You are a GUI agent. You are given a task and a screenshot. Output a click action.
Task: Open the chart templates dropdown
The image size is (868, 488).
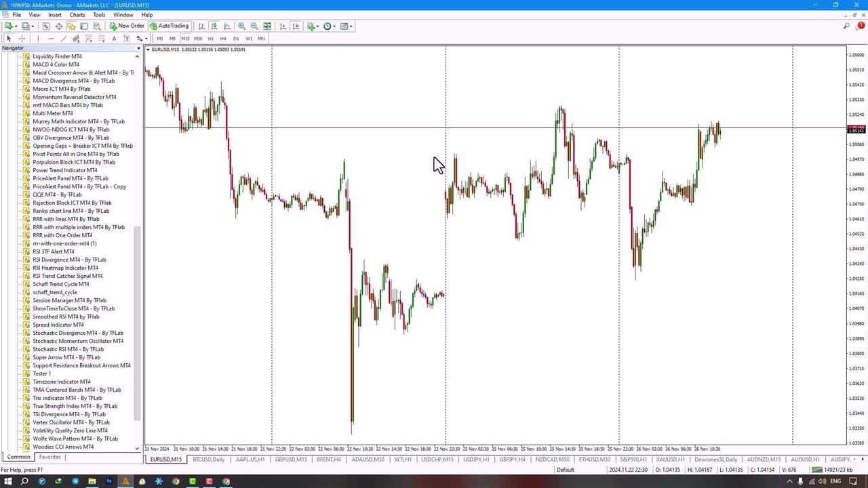[x=345, y=26]
